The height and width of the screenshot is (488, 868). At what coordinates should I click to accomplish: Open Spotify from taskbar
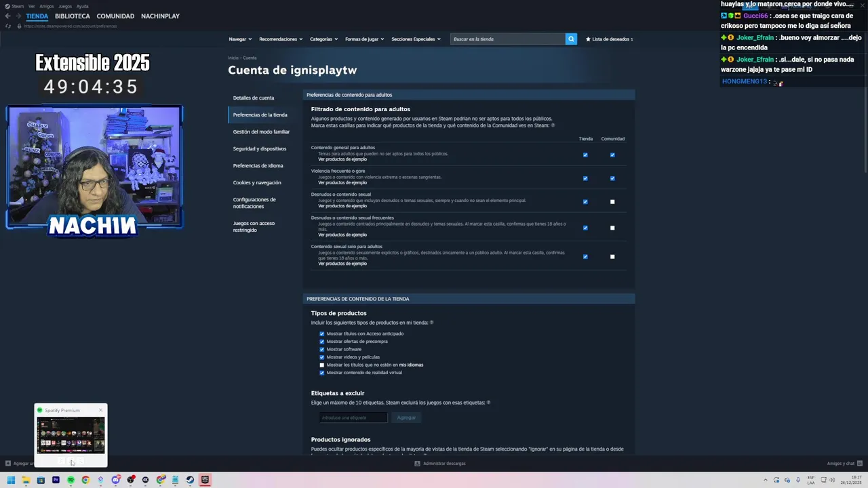(x=71, y=480)
